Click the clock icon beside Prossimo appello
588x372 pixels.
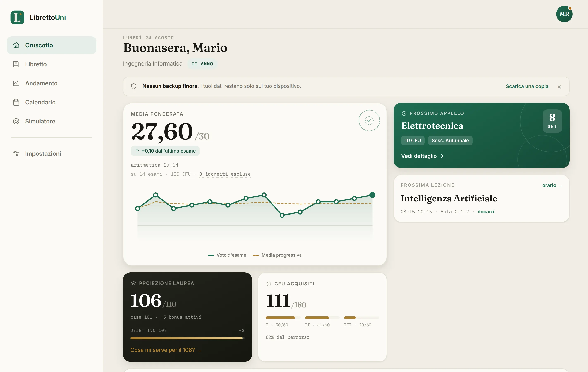(404, 113)
